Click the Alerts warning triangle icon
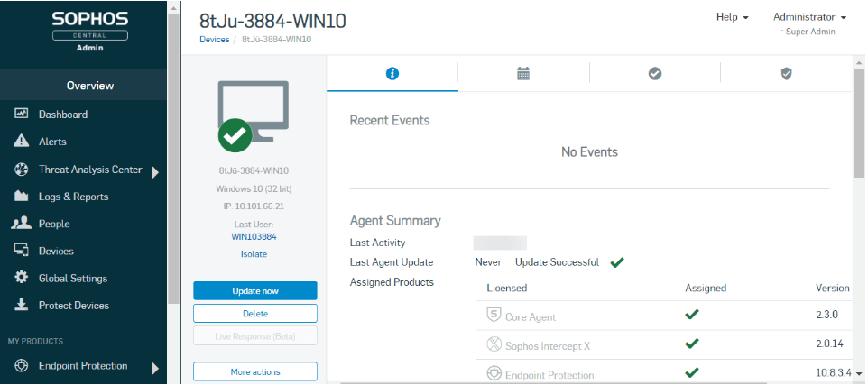 22,142
